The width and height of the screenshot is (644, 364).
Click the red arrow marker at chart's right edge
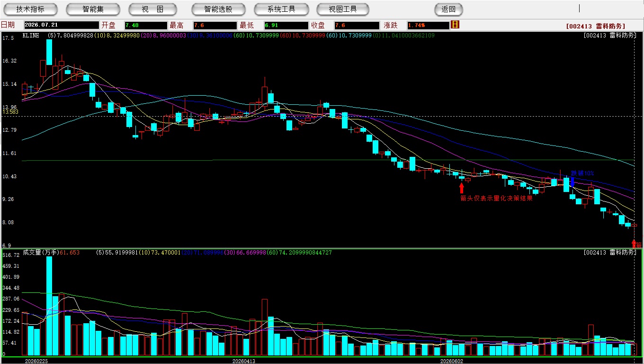click(634, 244)
